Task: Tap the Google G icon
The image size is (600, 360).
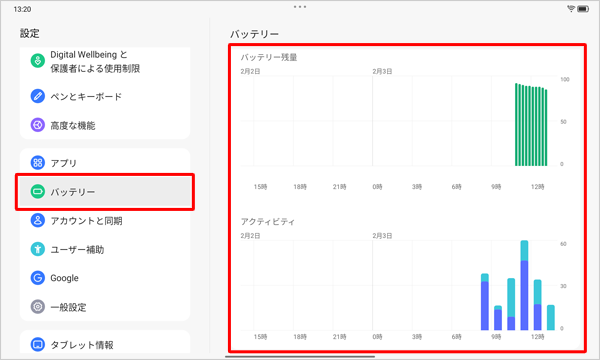Action: (38, 278)
